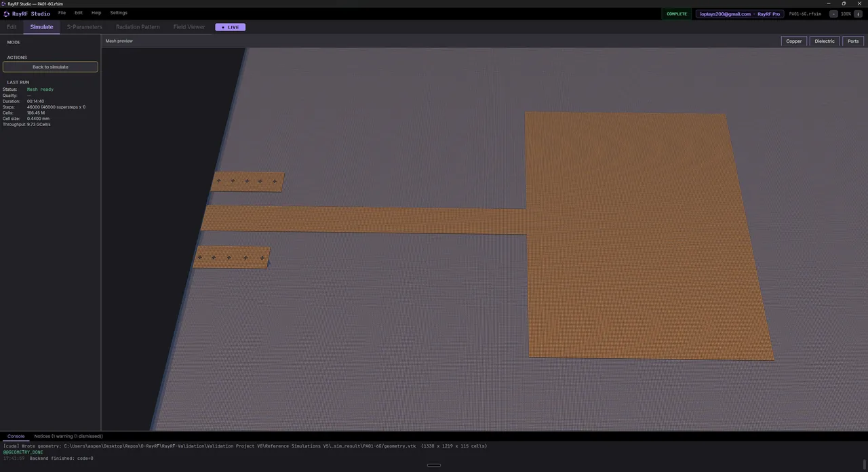This screenshot has width=868, height=472.
Task: Click the Mesh ready status text
Action: point(40,90)
